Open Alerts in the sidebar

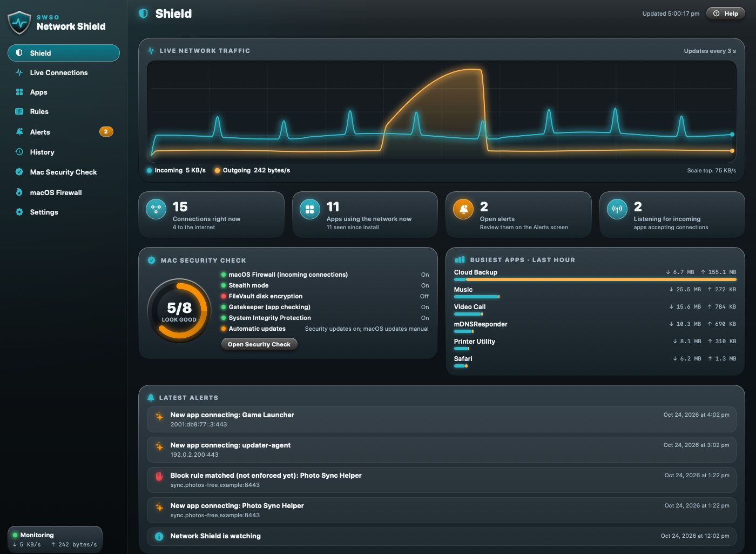click(x=64, y=132)
